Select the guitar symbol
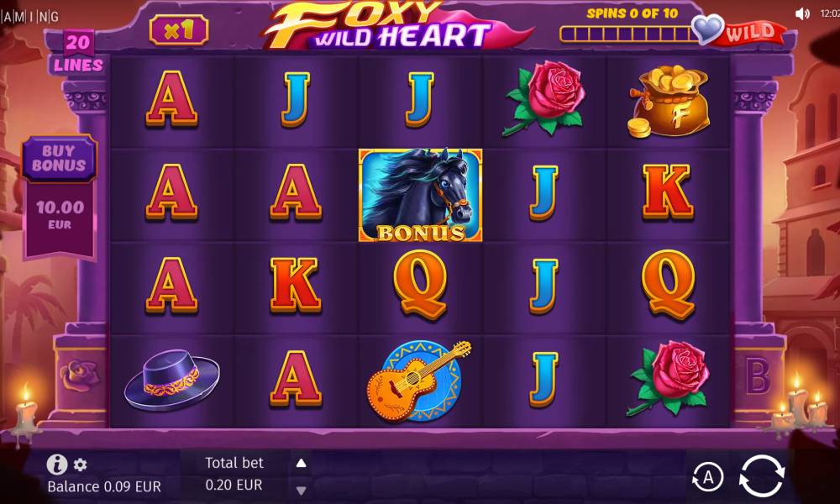This screenshot has height=504, width=840. 419,381
